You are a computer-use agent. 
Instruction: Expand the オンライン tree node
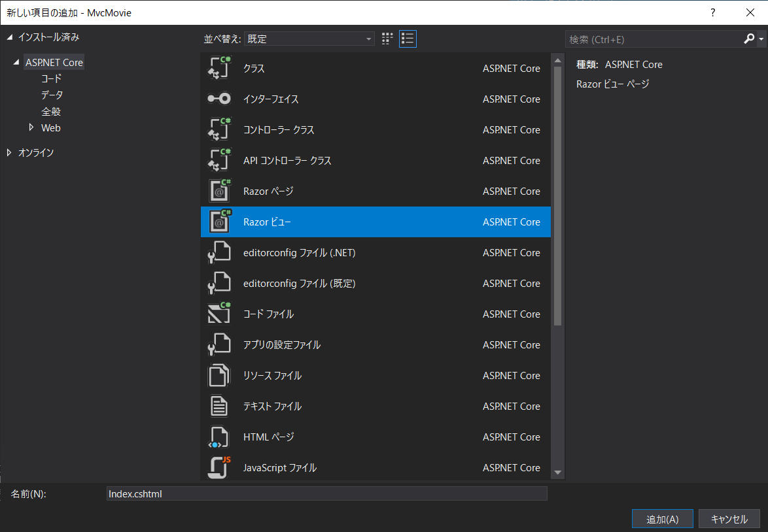(9, 152)
